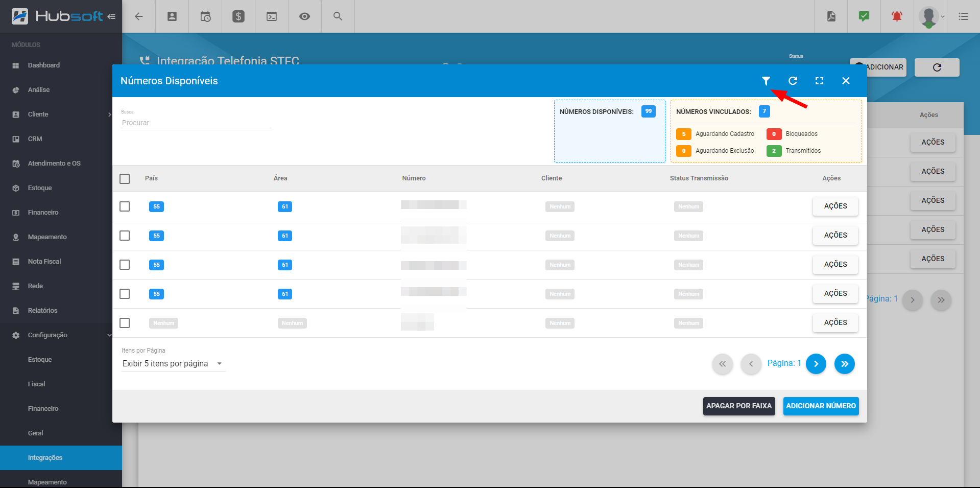Toggle the select-all checkbox in table header

pyautogui.click(x=125, y=179)
